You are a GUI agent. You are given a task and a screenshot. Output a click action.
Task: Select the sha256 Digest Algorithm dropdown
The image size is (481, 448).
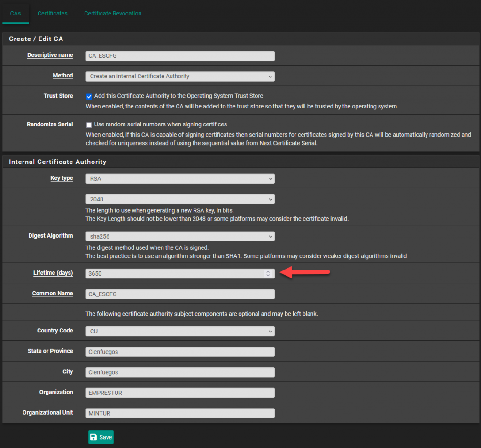pos(180,236)
